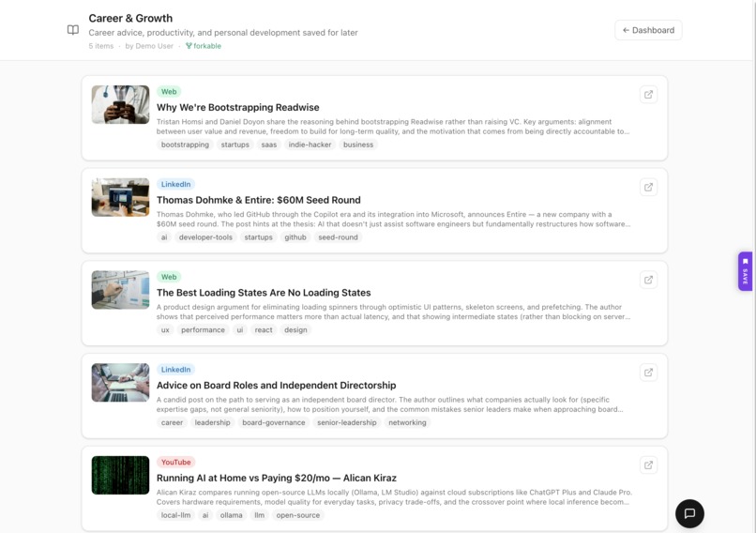The width and height of the screenshot is (756, 533).
Task: Open Thomas Dohmke & Entire: $60M Seed Round title
Action: (x=259, y=200)
